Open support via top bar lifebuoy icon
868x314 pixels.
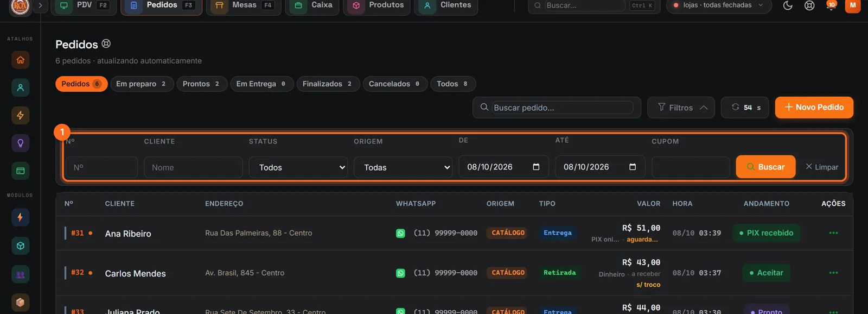pos(809,5)
